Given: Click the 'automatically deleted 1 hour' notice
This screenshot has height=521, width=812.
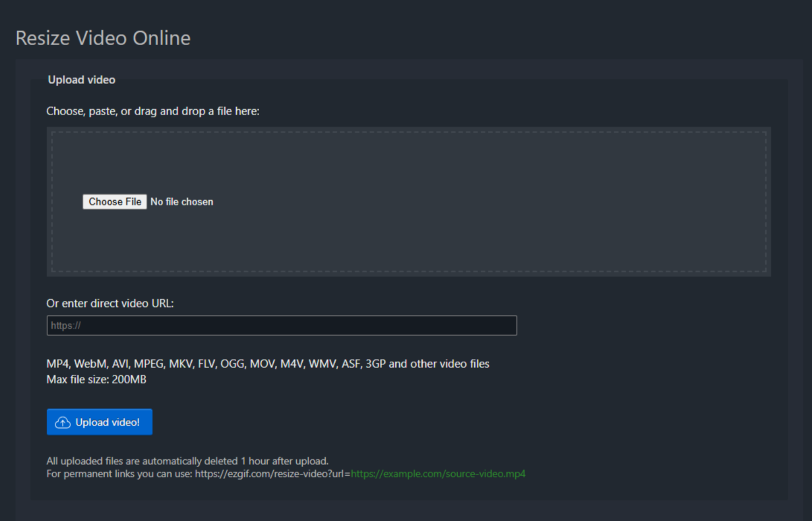Looking at the screenshot, I should [x=188, y=461].
